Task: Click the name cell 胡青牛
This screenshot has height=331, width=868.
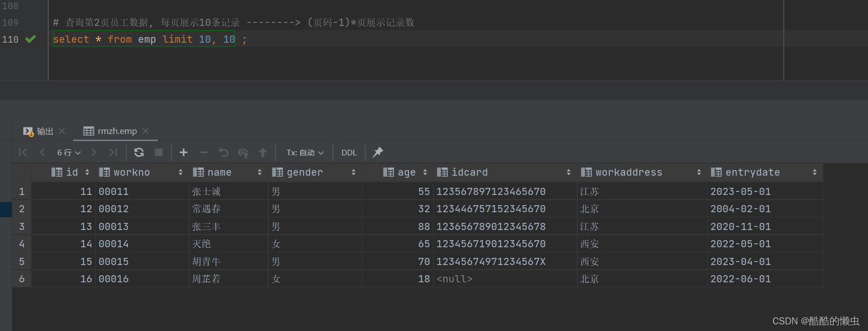Action: pyautogui.click(x=228, y=261)
